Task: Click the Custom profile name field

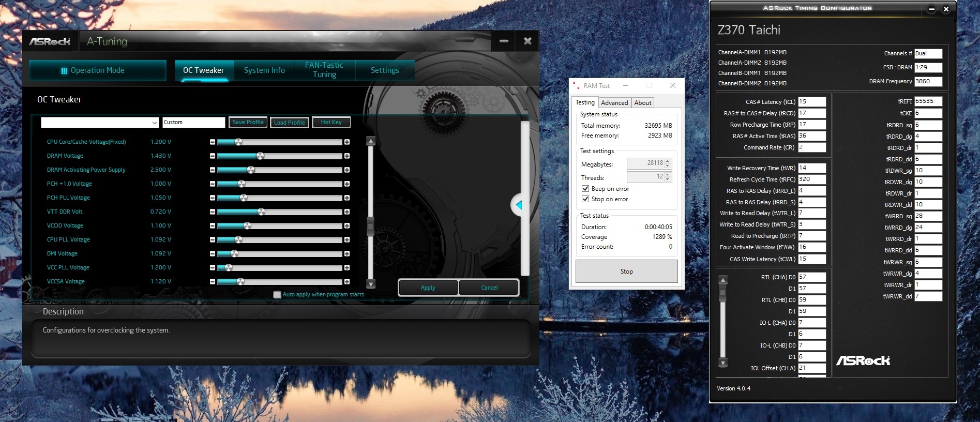Action: point(193,123)
